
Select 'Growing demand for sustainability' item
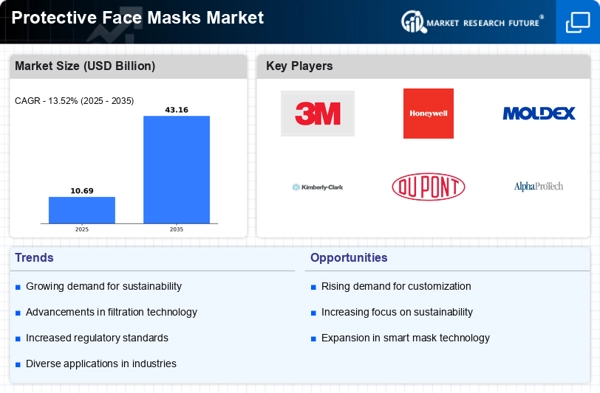[x=104, y=286]
